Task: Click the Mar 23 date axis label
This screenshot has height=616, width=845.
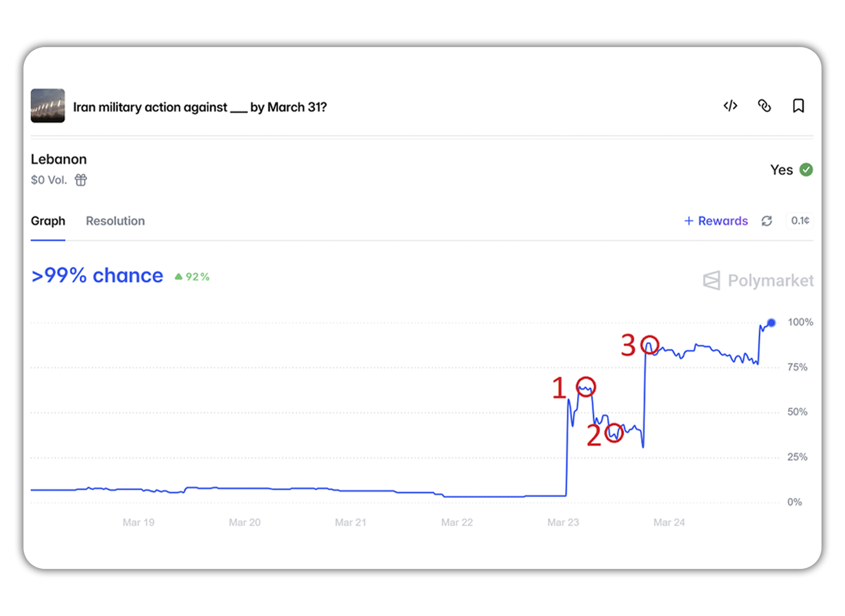Action: [x=563, y=522]
